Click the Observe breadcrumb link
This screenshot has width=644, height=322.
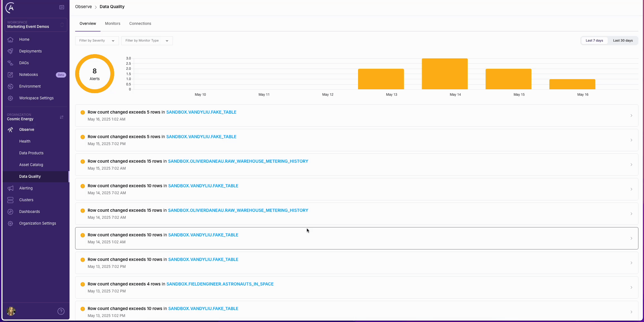pos(83,7)
